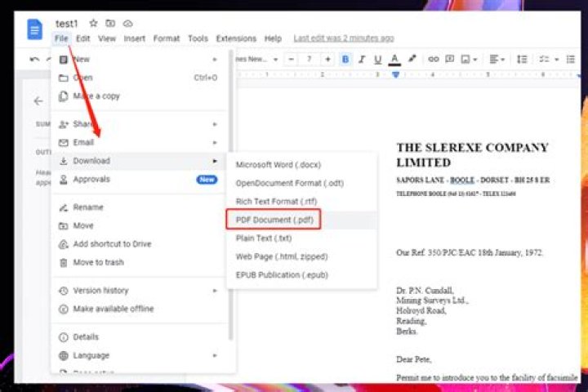Viewport: 588px width, 392px height.
Task: Click the move-to-folder icon beside title
Action: click(110, 23)
